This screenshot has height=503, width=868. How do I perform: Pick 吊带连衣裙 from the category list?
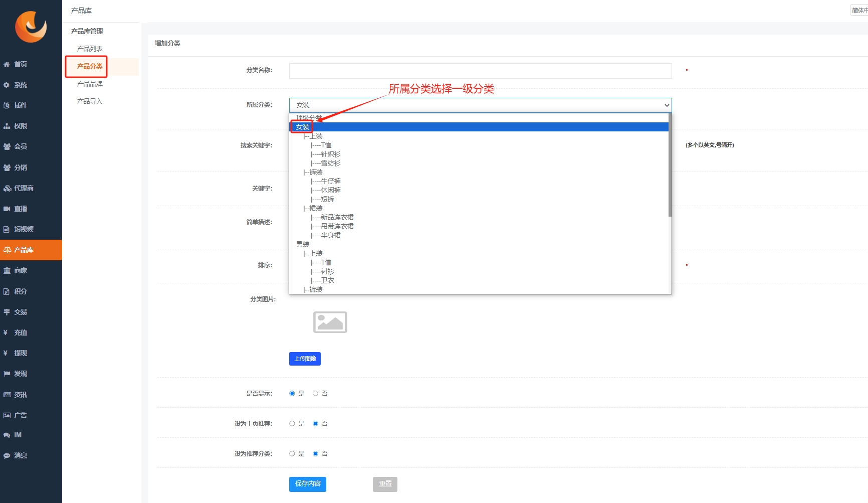point(479,226)
